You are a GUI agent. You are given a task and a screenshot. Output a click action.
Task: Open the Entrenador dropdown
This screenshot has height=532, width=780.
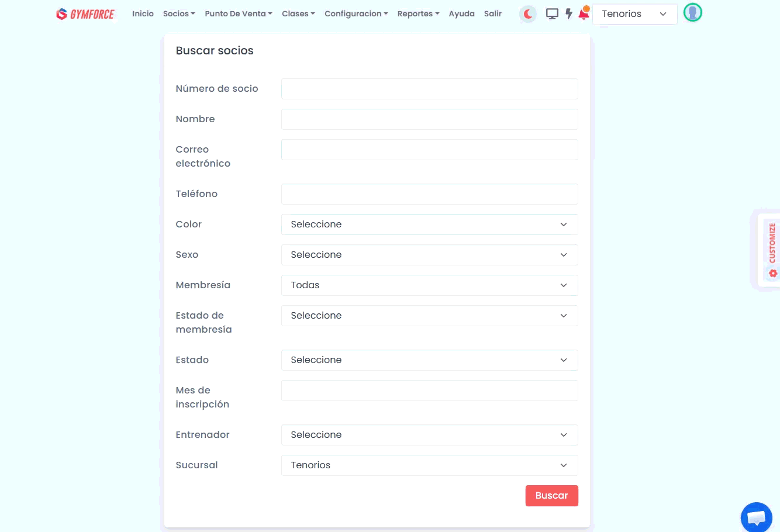click(x=430, y=435)
